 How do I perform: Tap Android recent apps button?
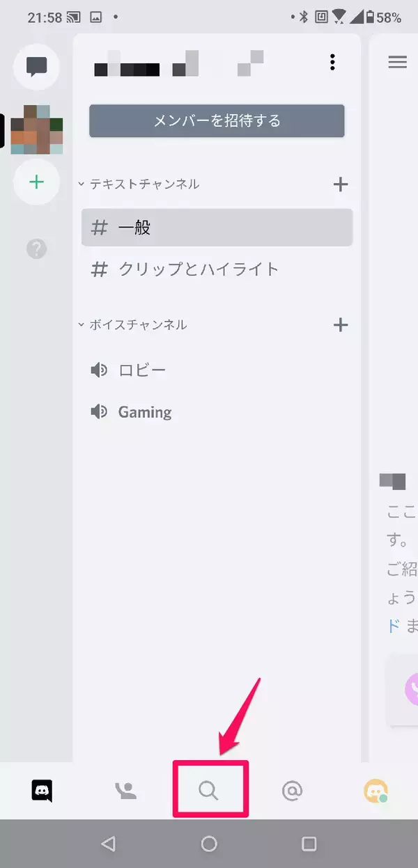(309, 844)
